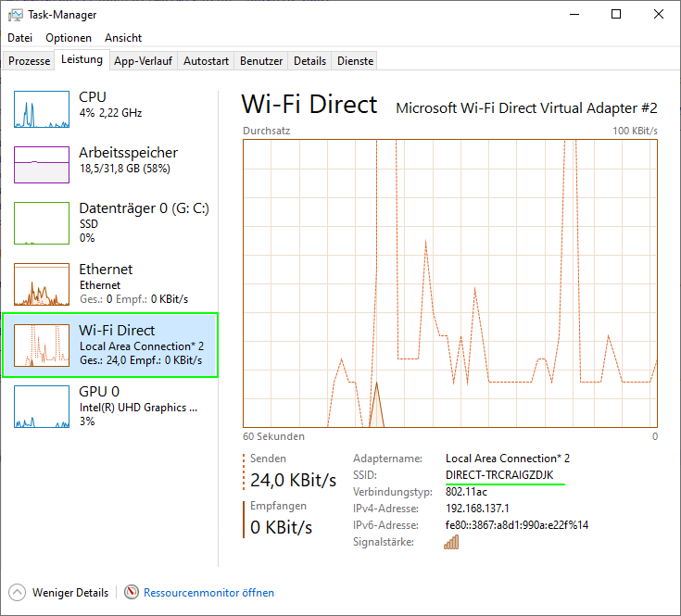Image resolution: width=681 pixels, height=616 pixels.
Task: Click the Senden 24,0 KBit/s value
Action: (x=293, y=480)
